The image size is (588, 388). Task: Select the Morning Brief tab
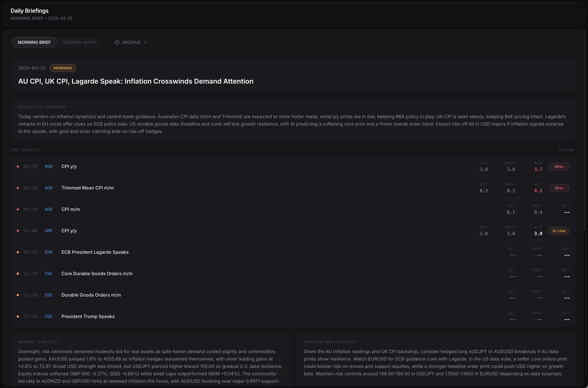point(34,42)
